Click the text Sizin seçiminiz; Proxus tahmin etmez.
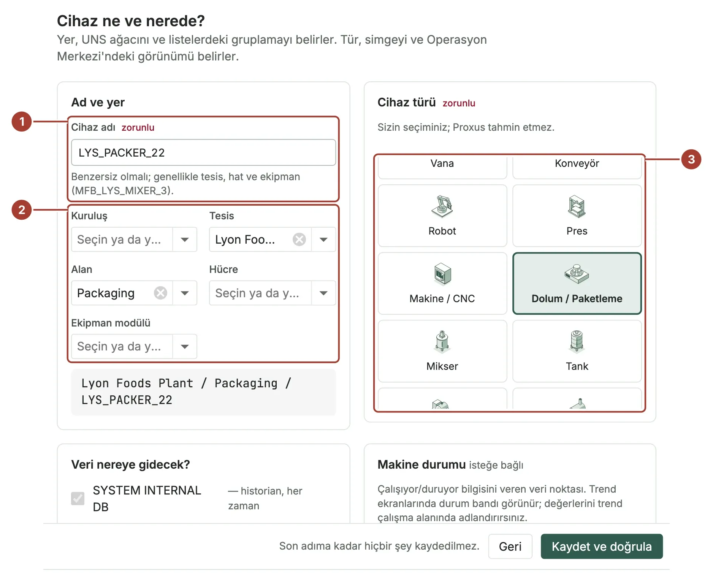The height and width of the screenshot is (588, 713). (466, 127)
